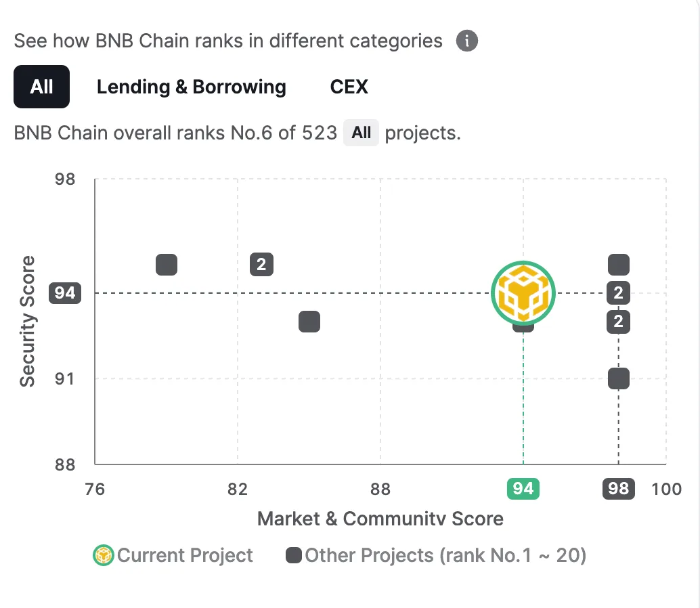Toggle Other Projects legend entry
The width and height of the screenshot is (700, 608).
pos(436,555)
